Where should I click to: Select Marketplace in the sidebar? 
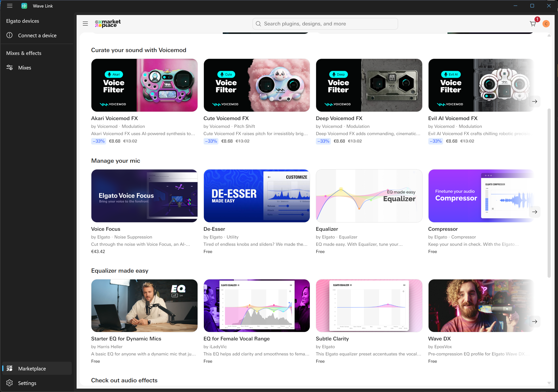[x=32, y=369]
